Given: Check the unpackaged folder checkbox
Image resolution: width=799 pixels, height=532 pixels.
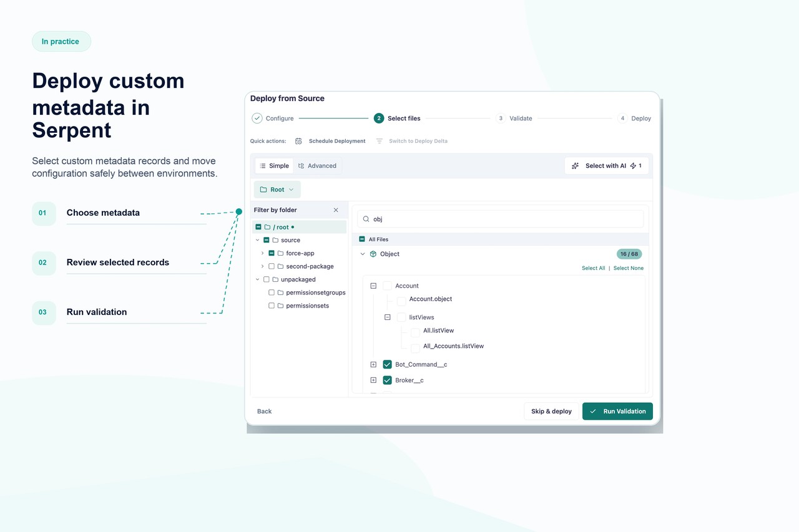Looking at the screenshot, I should point(267,279).
